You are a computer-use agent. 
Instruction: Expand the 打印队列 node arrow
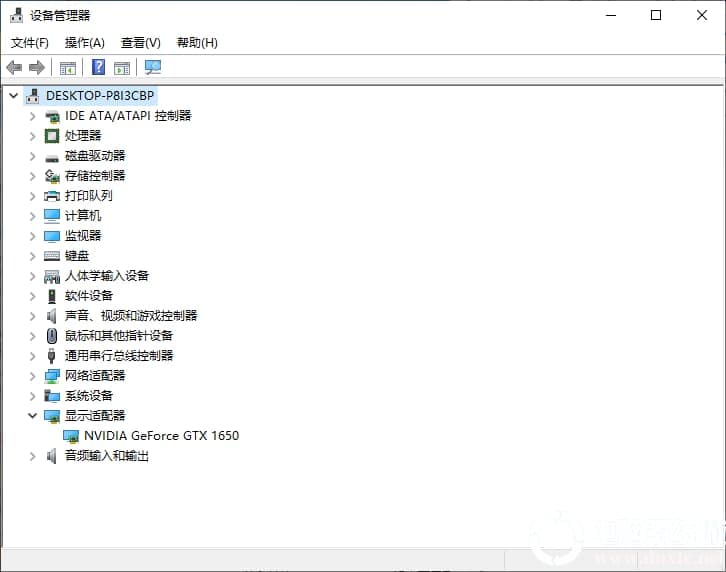click(32, 196)
